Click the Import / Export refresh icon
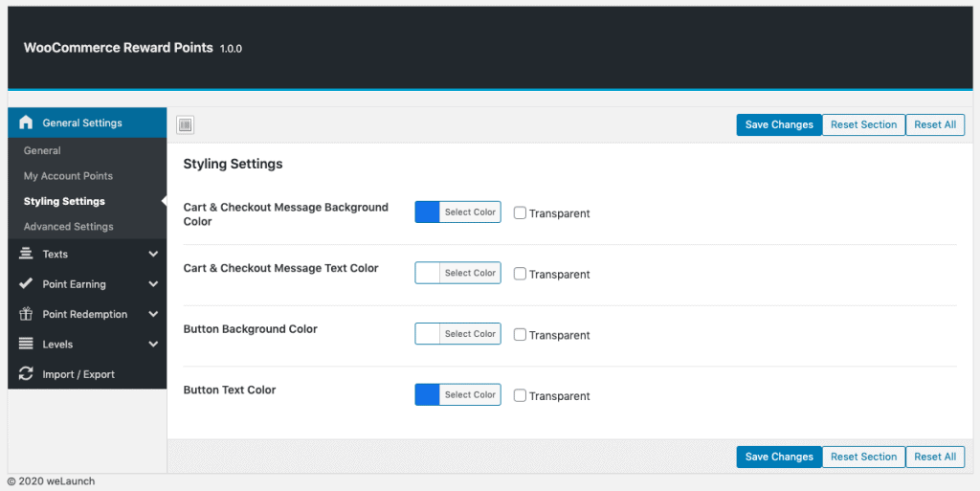The height and width of the screenshot is (491, 980). click(x=26, y=373)
